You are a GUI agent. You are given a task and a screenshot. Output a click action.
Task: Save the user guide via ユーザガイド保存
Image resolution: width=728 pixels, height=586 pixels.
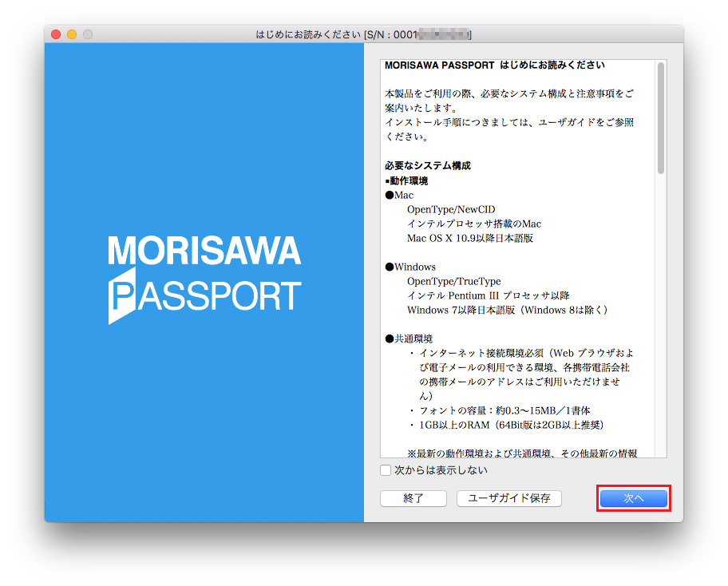(508, 498)
